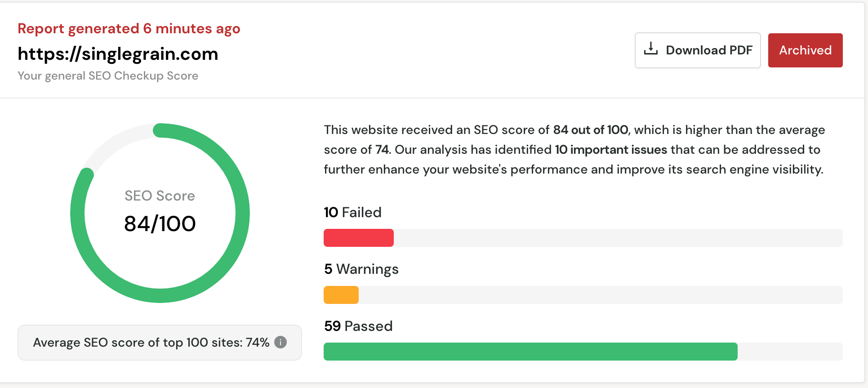Click the 84 out of 100 bold text
Screen dimensions: 868x388
[590, 130]
